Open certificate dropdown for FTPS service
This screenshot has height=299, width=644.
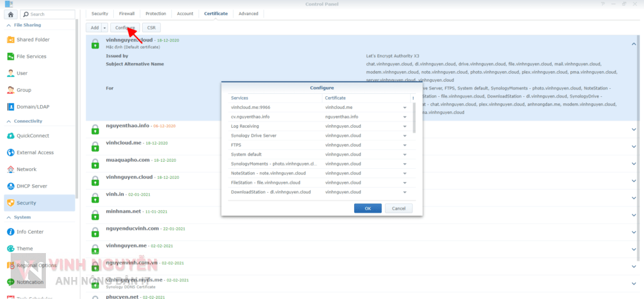[404, 145]
